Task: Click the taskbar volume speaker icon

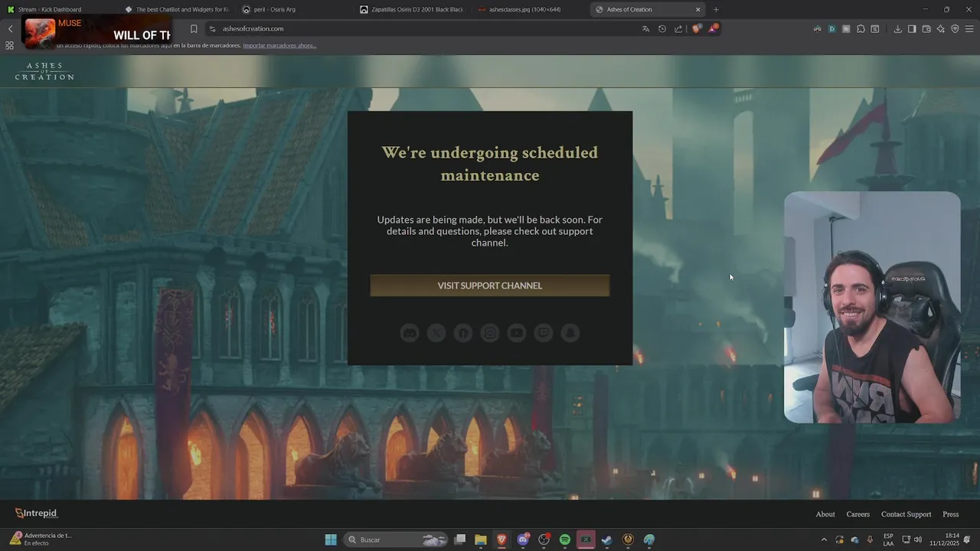Action: tap(918, 540)
